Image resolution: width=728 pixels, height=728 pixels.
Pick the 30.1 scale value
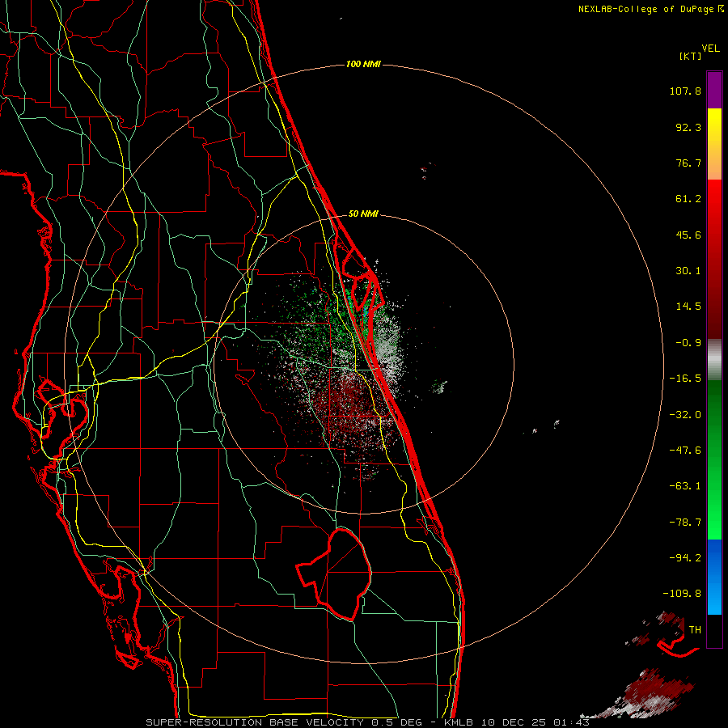click(x=688, y=271)
